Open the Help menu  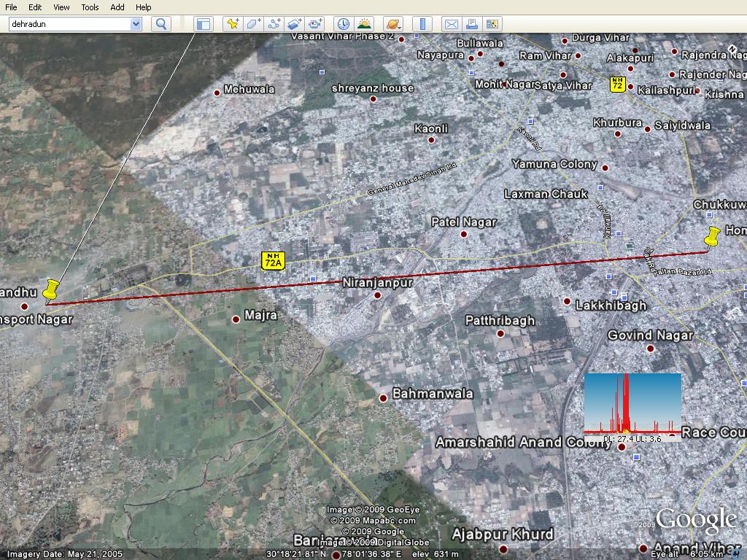click(x=144, y=7)
